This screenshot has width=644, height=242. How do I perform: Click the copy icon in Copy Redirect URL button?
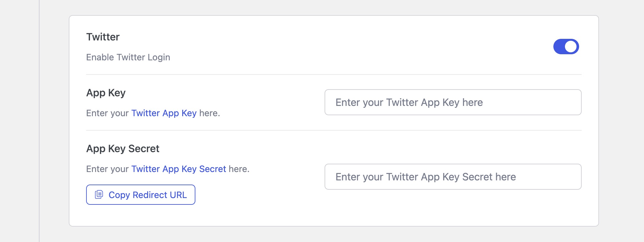tap(99, 194)
